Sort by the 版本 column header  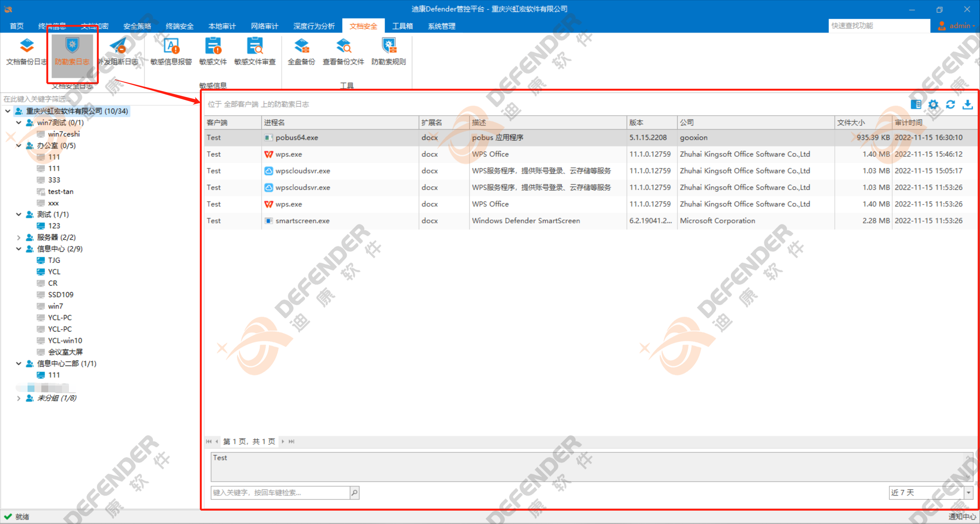click(x=652, y=122)
